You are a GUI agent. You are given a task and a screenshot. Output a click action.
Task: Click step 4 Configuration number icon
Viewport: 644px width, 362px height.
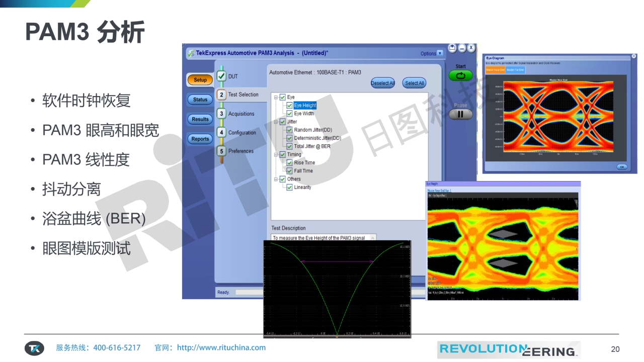(x=221, y=133)
